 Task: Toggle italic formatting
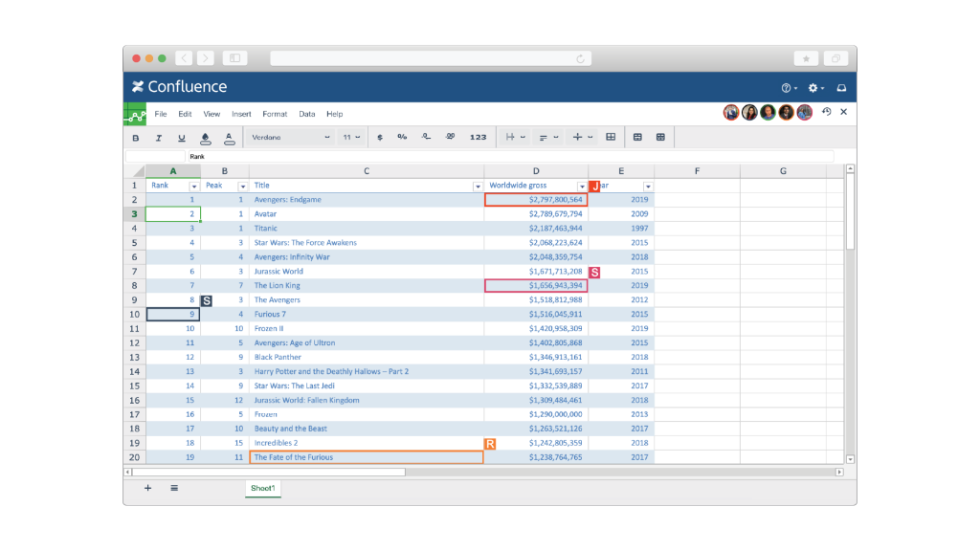coord(158,138)
